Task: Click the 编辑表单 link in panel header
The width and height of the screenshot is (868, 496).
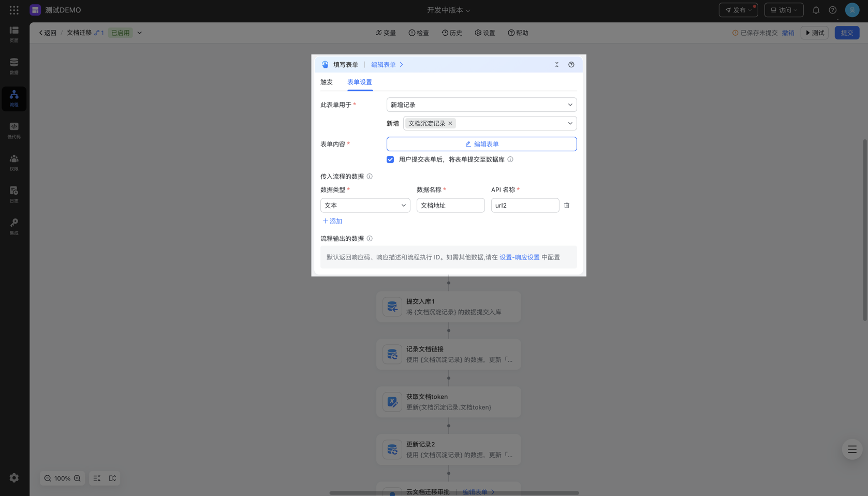Action: 387,65
